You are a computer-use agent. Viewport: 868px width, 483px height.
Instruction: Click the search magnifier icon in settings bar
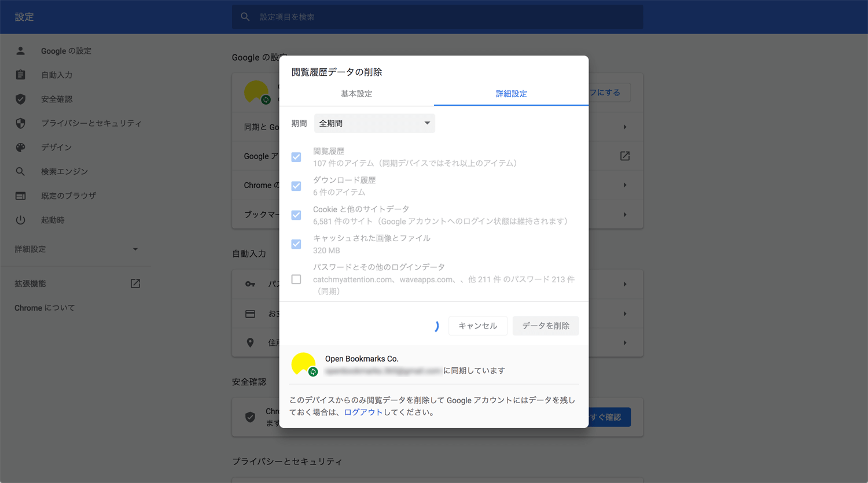click(245, 17)
